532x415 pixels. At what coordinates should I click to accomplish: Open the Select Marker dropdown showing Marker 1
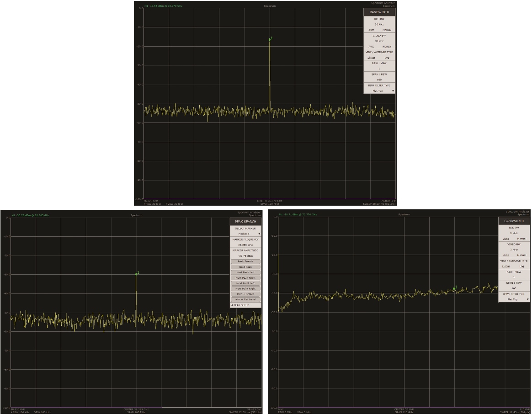246,234
